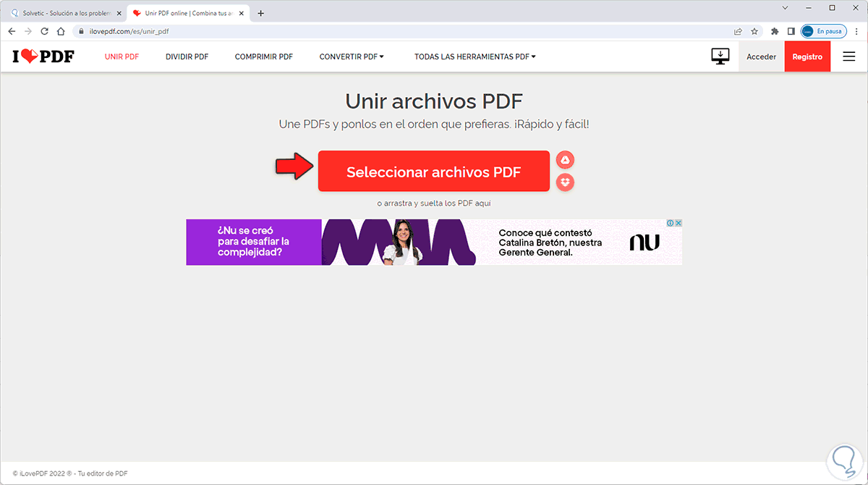This screenshot has height=485, width=868.
Task: Open the browser extensions puzzle icon
Action: (x=775, y=31)
